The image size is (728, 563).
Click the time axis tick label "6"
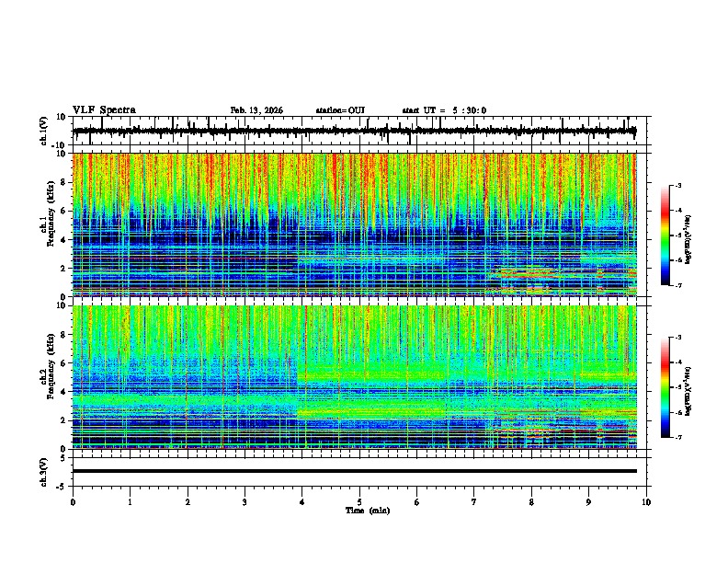[417, 502]
